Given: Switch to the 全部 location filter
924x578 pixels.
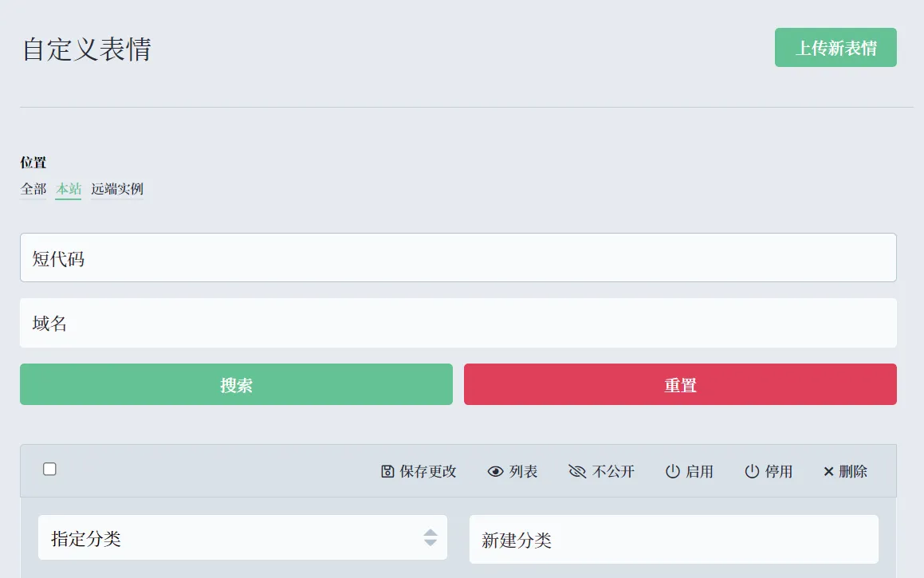Looking at the screenshot, I should pyautogui.click(x=33, y=189).
